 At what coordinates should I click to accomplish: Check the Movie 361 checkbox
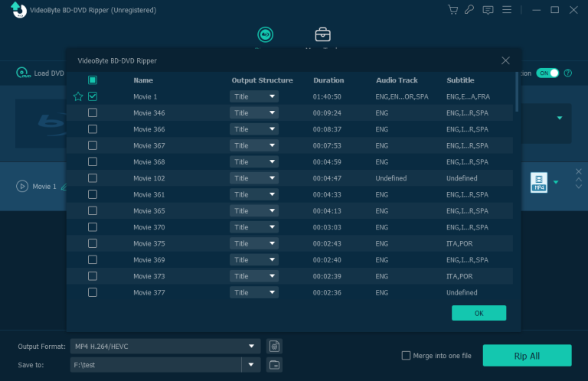pyautogui.click(x=93, y=194)
